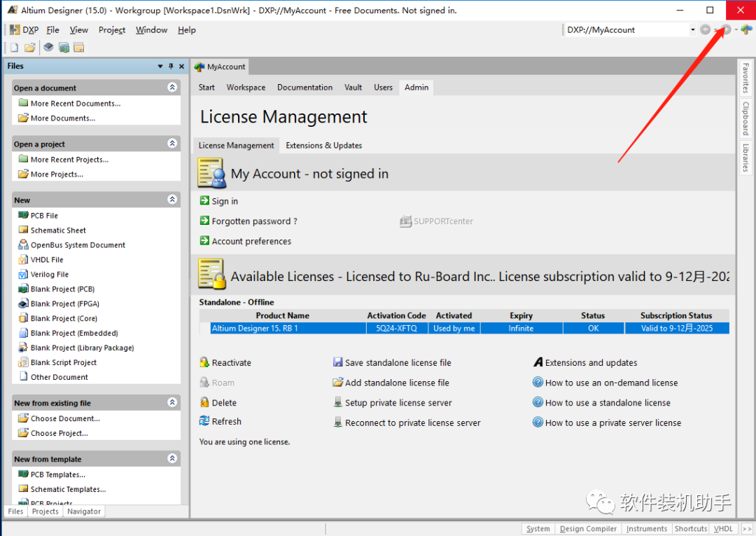The height and width of the screenshot is (536, 756).
Task: Click the Verilog File icon
Action: coord(23,274)
